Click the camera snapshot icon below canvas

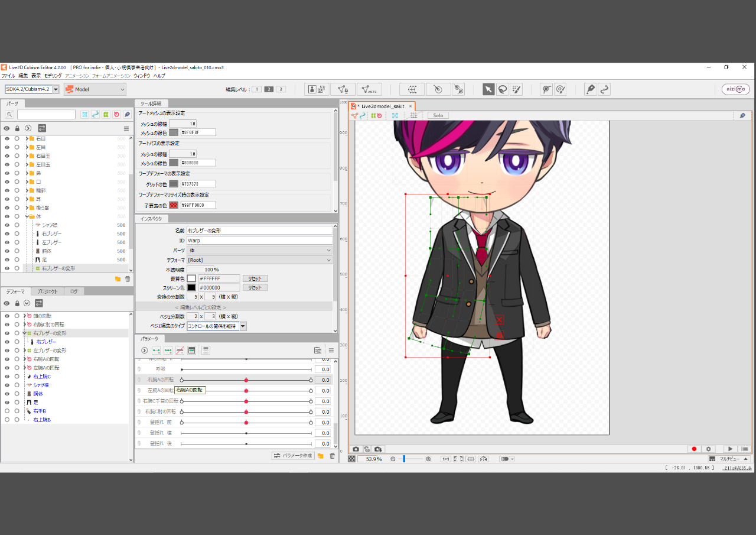pyautogui.click(x=356, y=449)
